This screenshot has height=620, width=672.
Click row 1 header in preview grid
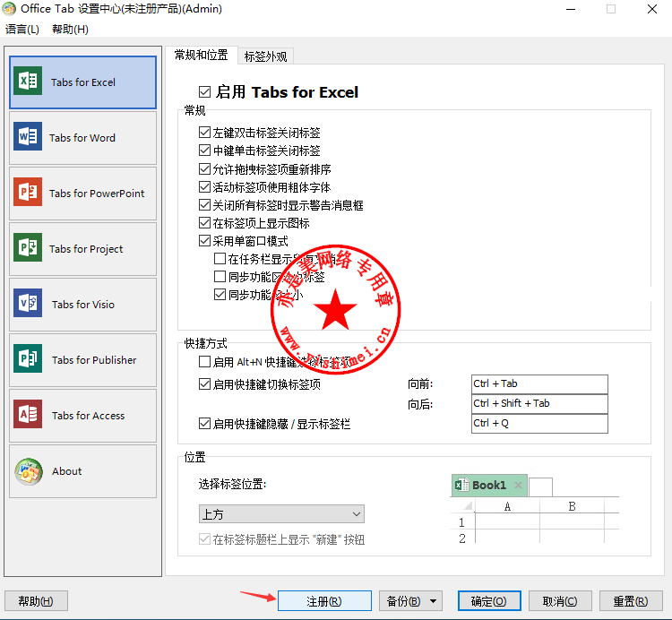coord(462,522)
